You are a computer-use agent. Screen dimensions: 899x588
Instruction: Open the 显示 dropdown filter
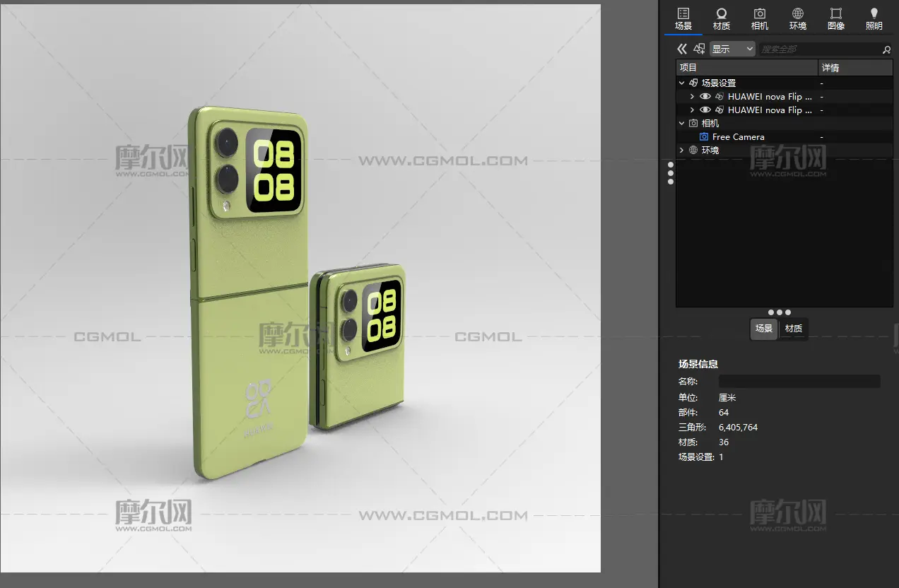click(733, 49)
